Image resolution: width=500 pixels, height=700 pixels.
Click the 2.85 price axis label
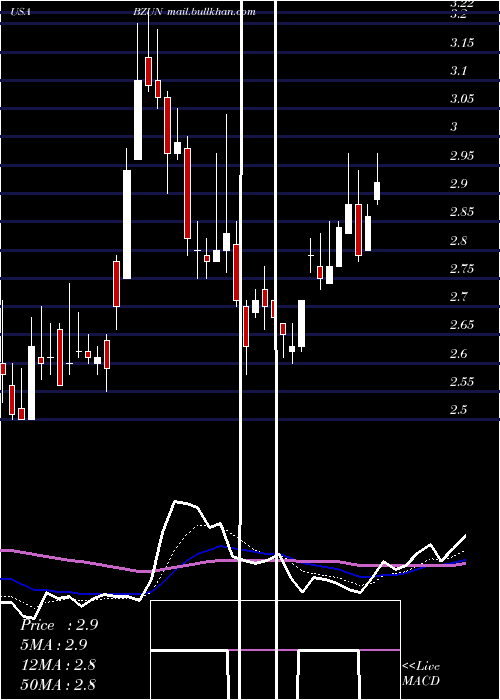tap(462, 212)
